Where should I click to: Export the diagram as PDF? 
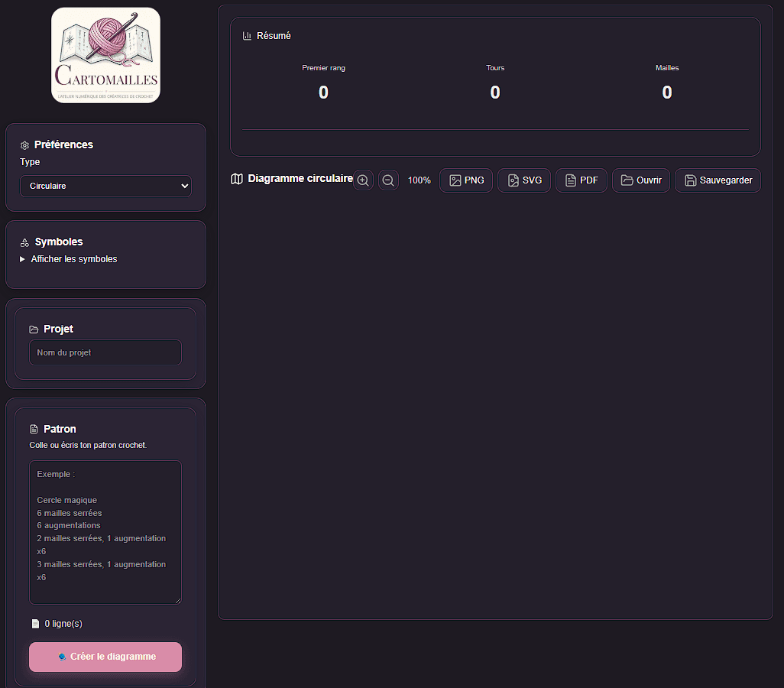581,180
